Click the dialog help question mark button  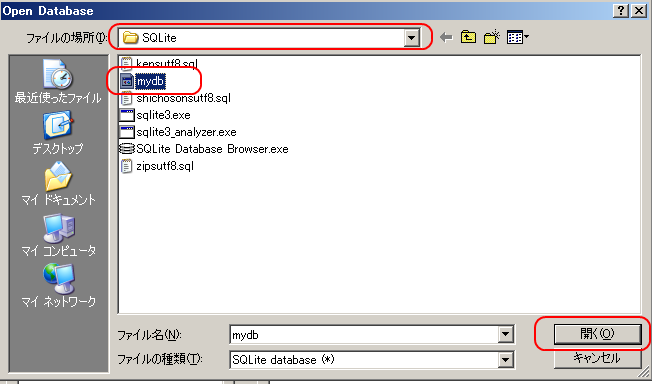(x=620, y=11)
